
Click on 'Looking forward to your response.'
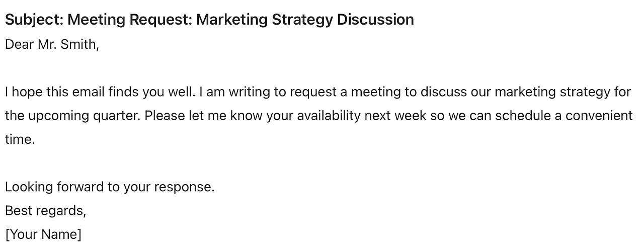click(110, 187)
